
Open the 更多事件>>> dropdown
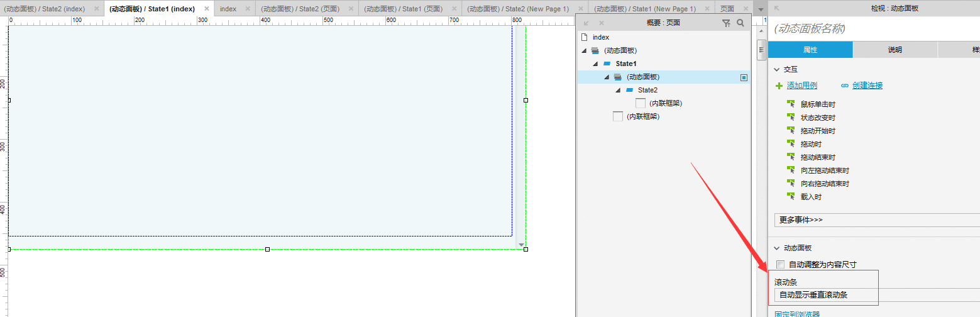coord(877,220)
